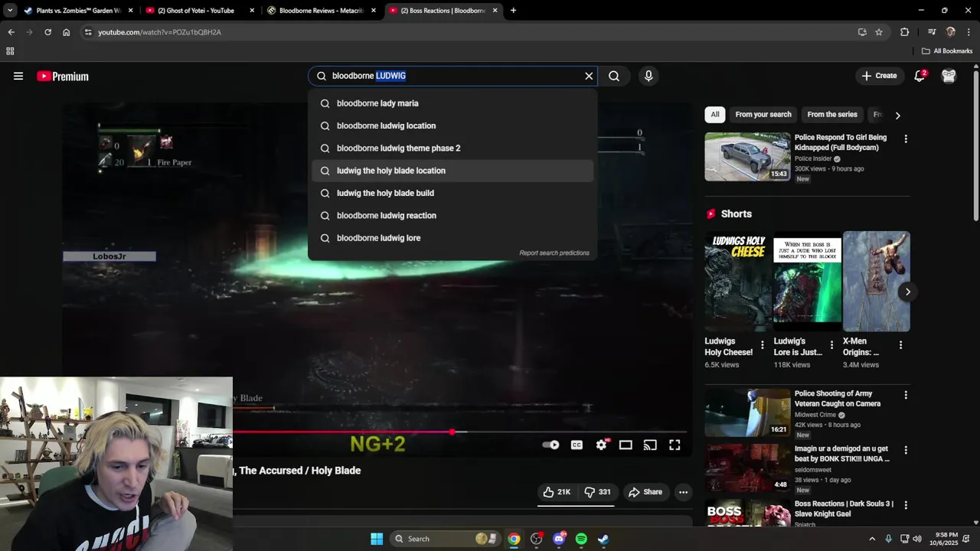Reload the page
980x551 pixels.
click(47, 32)
